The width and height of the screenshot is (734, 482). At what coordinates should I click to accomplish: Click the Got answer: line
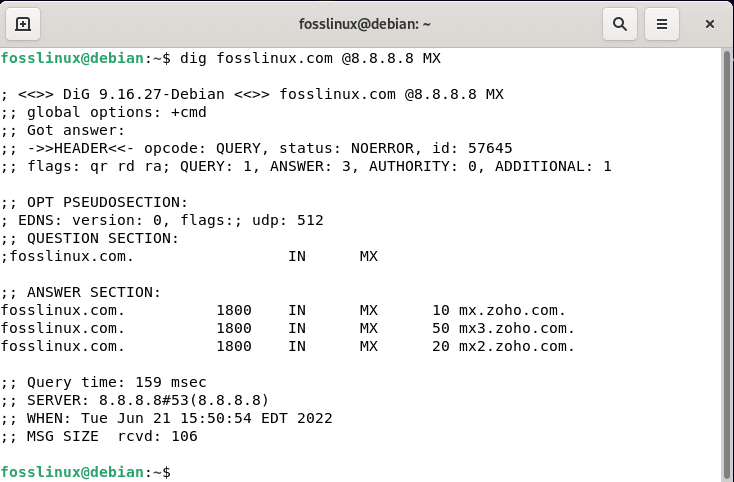[63, 131]
